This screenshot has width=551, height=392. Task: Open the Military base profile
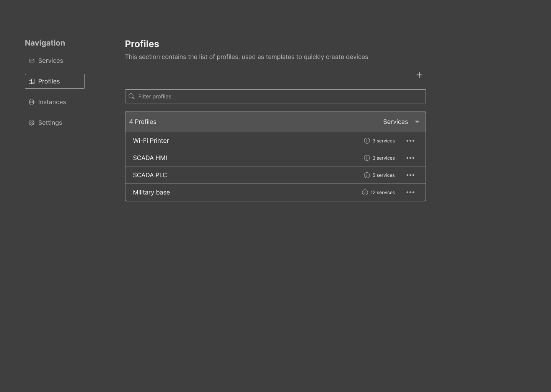[152, 193]
